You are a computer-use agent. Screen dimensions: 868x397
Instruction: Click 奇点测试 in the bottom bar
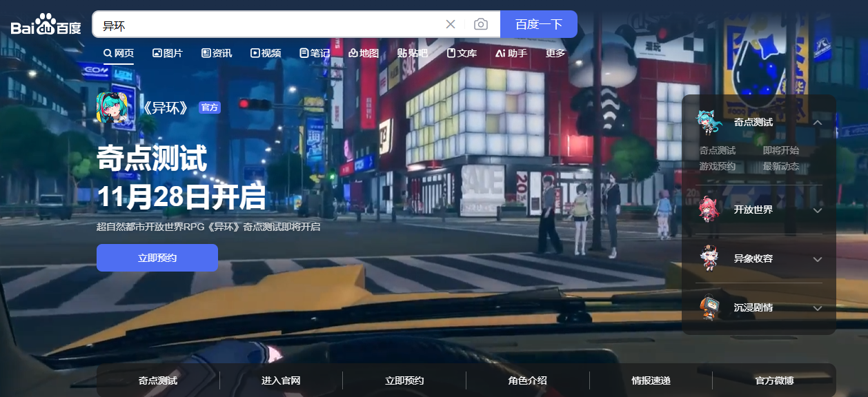158,380
